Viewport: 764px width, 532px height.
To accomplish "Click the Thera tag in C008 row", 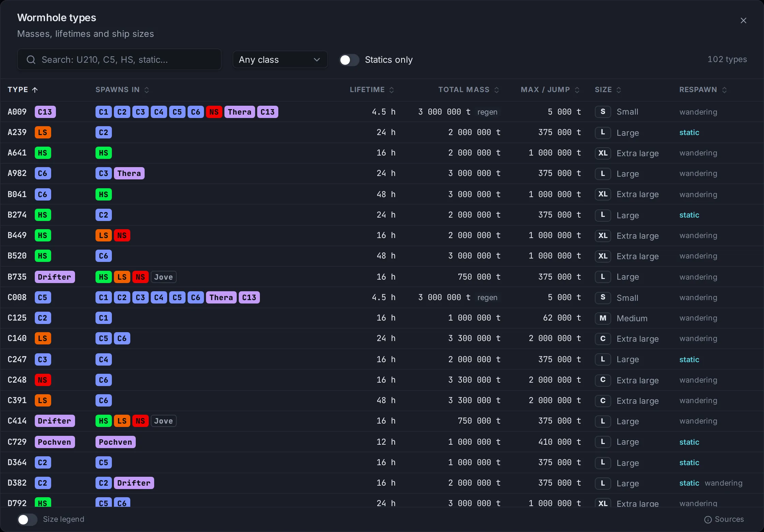I will click(221, 297).
